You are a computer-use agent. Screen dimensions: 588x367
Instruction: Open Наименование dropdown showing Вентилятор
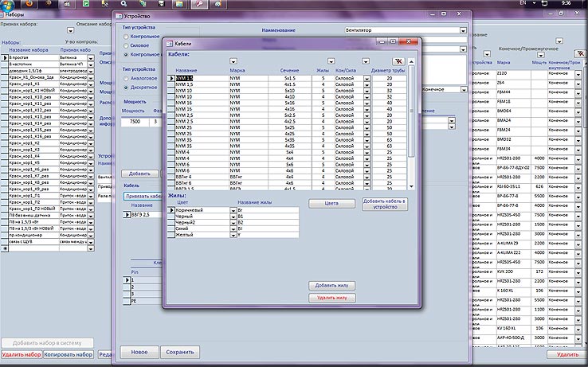coord(463,30)
